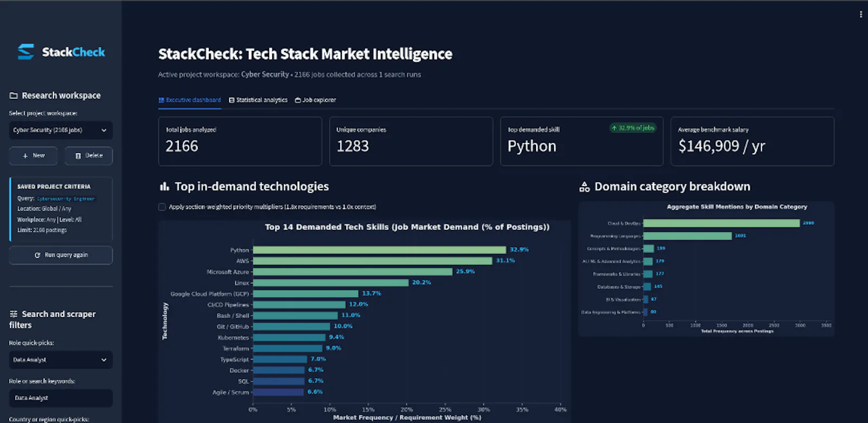The image size is (868, 423).
Task: Click the Unique companies value 1283
Action: click(353, 146)
